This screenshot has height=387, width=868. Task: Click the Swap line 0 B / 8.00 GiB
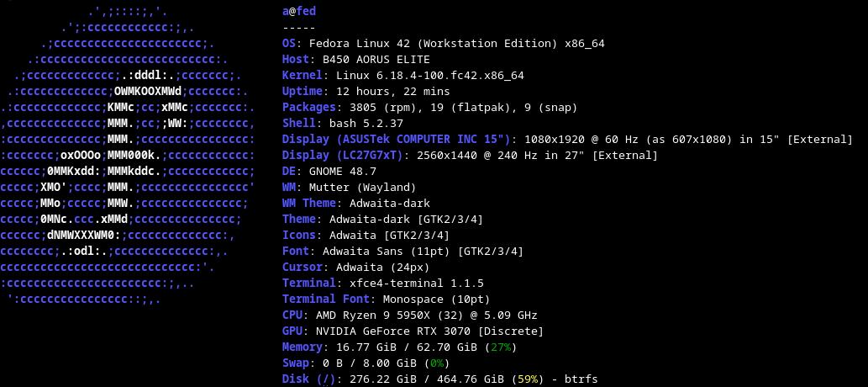point(366,363)
